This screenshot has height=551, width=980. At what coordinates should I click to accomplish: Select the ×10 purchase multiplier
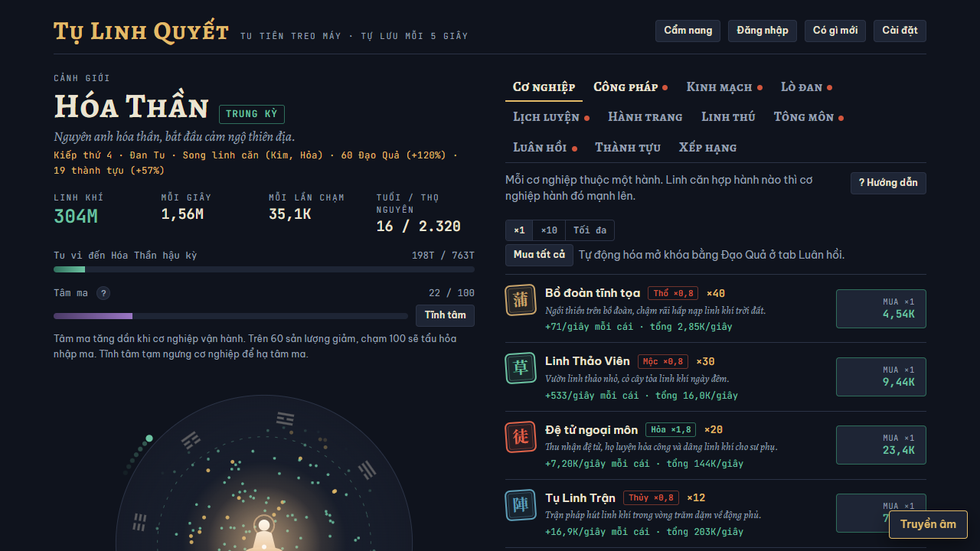549,230
